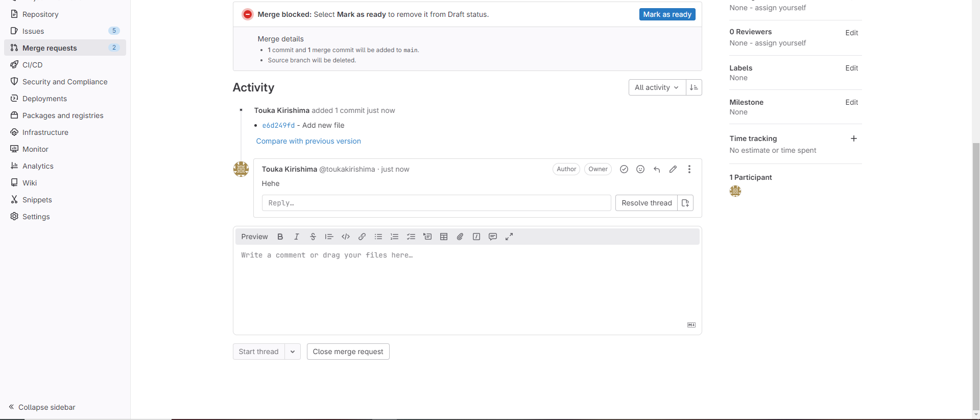This screenshot has width=980, height=420.
Task: Edit the Hehe comment with pencil icon
Action: pyautogui.click(x=673, y=169)
